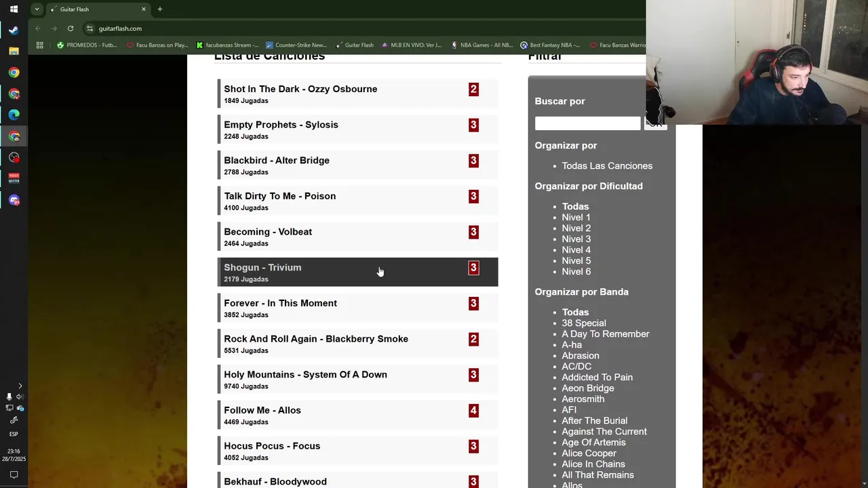The height and width of the screenshot is (488, 868).
Task: Filter by band Addicted To Pain
Action: click(x=597, y=377)
